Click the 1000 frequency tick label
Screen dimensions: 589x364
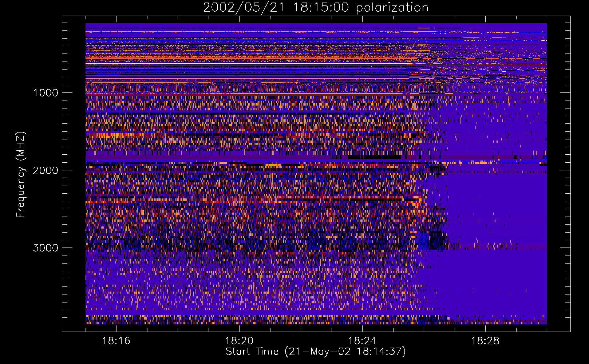click(46, 93)
